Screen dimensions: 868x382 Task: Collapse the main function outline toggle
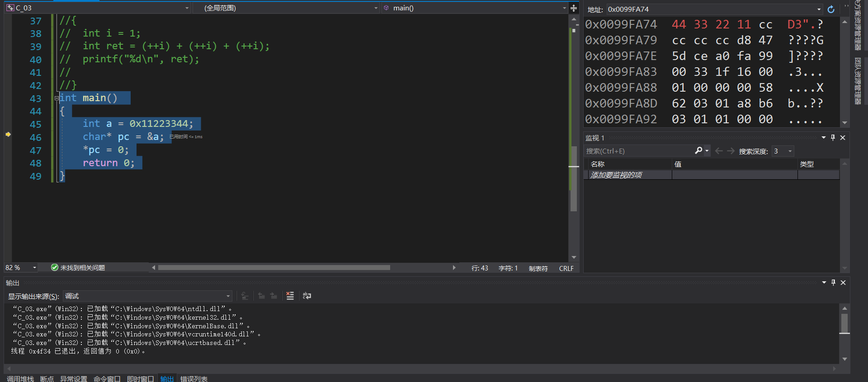point(57,98)
